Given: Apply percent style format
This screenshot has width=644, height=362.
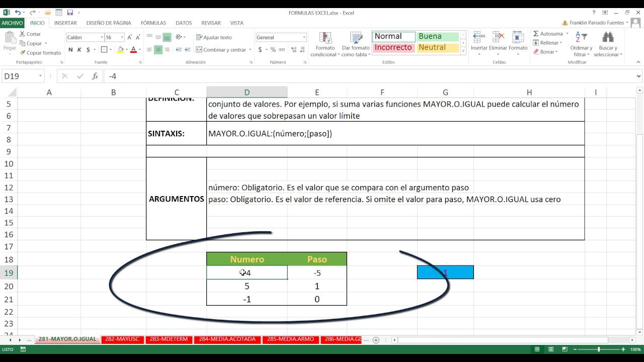Looking at the screenshot, I should coord(273,50).
